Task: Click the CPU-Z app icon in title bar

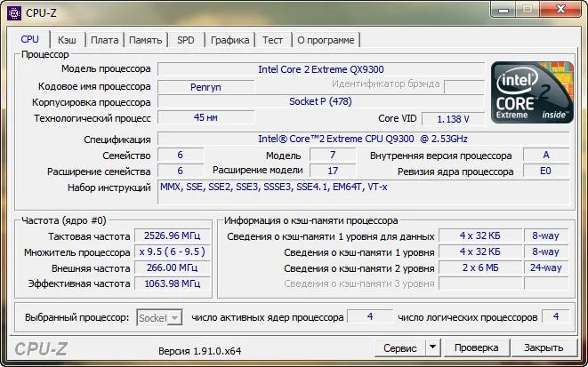Action: (14, 13)
